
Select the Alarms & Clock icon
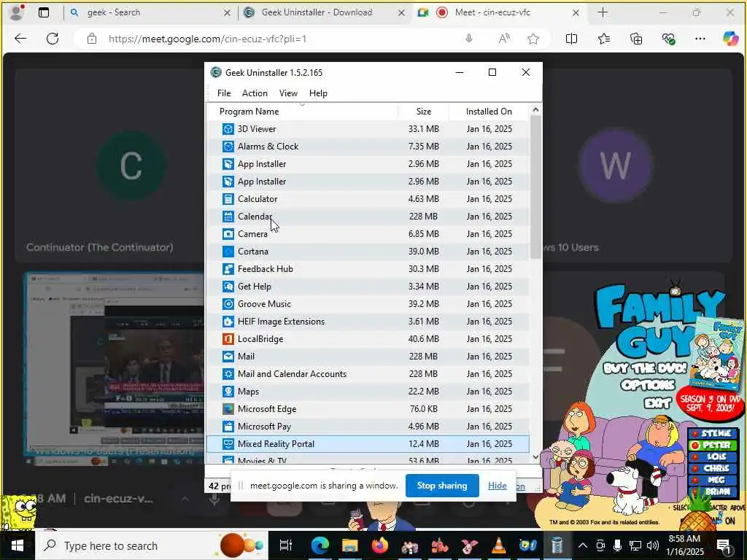tap(228, 147)
